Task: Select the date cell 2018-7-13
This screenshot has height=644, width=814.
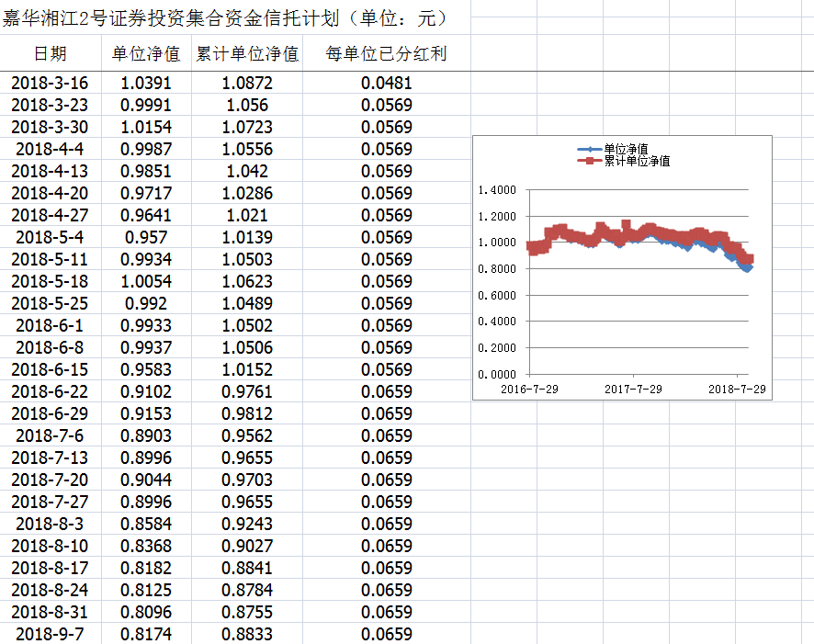Action: (x=51, y=458)
